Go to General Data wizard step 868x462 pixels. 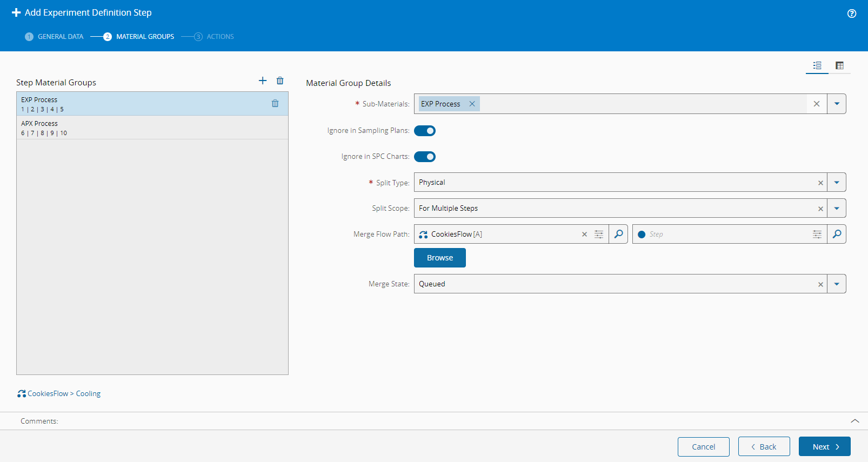coord(54,37)
